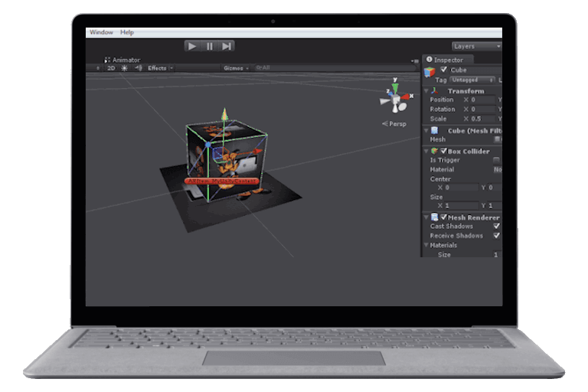This screenshot has width=588, height=392.
Task: Open the scene panel options menu icon
Action: pos(415,60)
